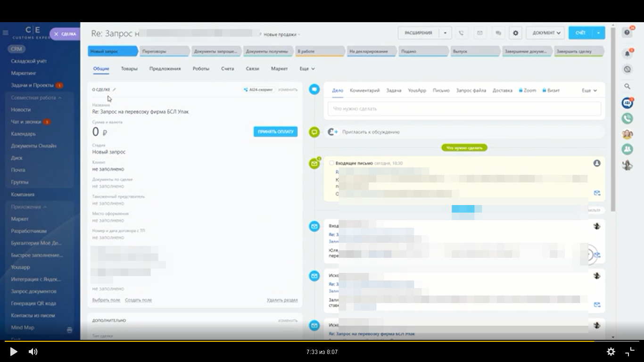This screenshot has width=644, height=362.
Task: Edit the О сделке section title pencil
Action: 114,90
